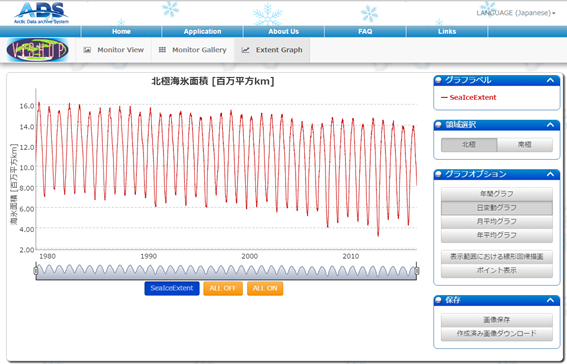Screen dimensions: 567x364
Task: Click the グラフラベル panel bullet icon
Action: (x=439, y=80)
